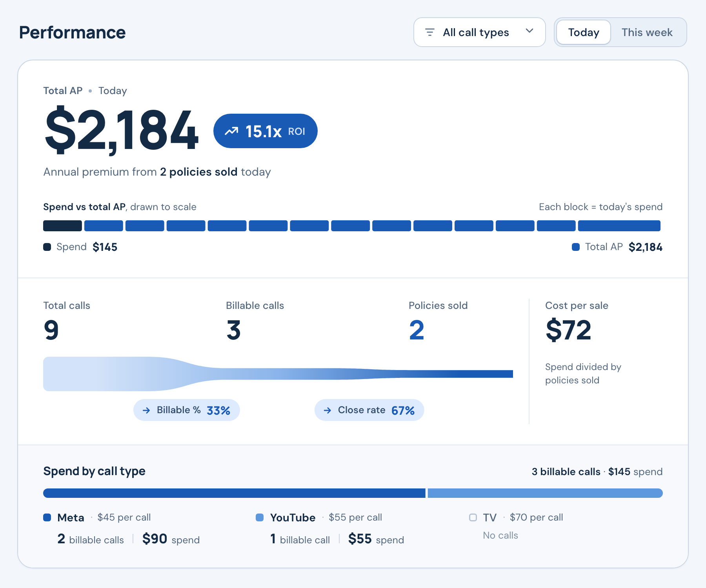This screenshot has height=588, width=706.
Task: Click the 'Spend by call type' heading
Action: pyautogui.click(x=94, y=471)
